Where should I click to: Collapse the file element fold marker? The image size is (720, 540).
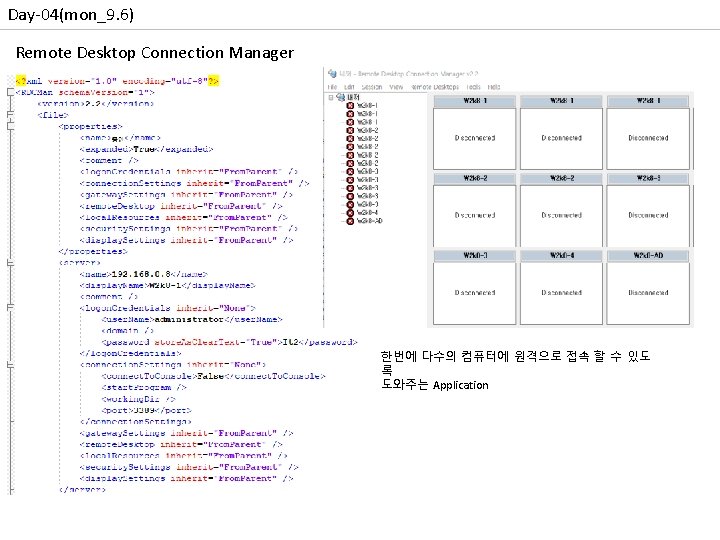(x=11, y=115)
